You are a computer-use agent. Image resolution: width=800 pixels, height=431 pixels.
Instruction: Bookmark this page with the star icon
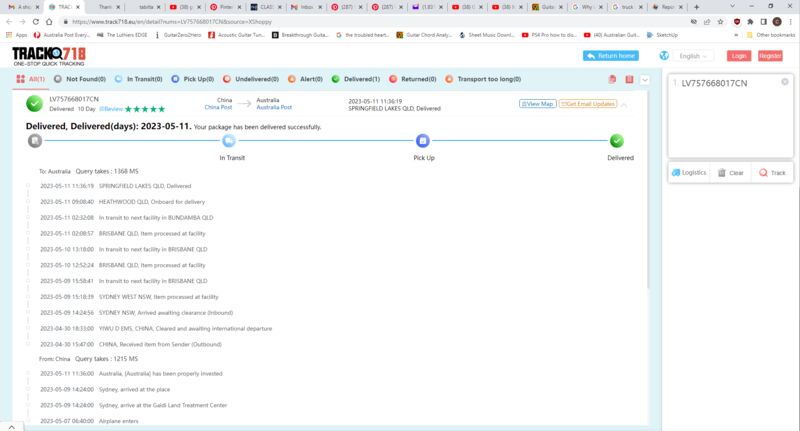(720, 22)
